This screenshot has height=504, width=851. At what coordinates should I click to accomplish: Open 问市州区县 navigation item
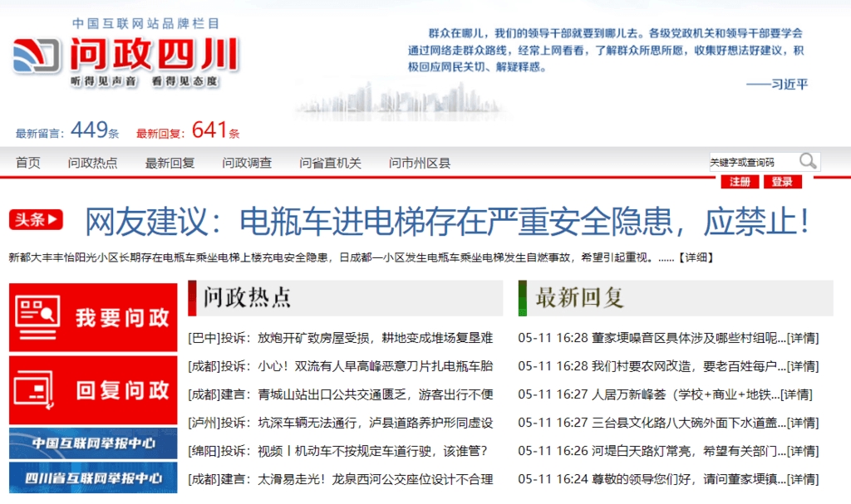(x=420, y=163)
